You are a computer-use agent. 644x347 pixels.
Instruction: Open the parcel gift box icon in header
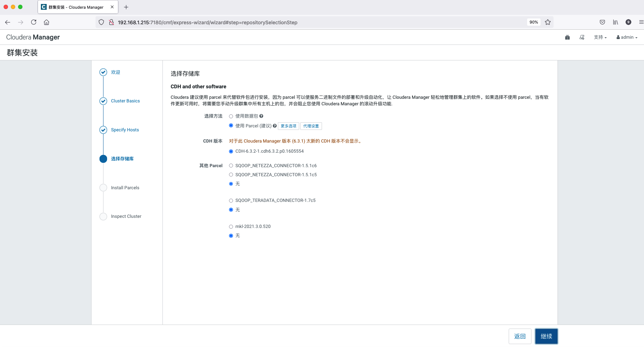tap(567, 37)
